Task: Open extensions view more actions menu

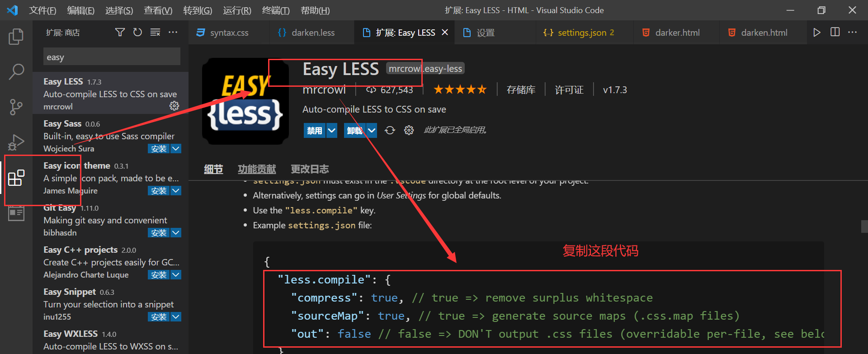Action: 173,32
